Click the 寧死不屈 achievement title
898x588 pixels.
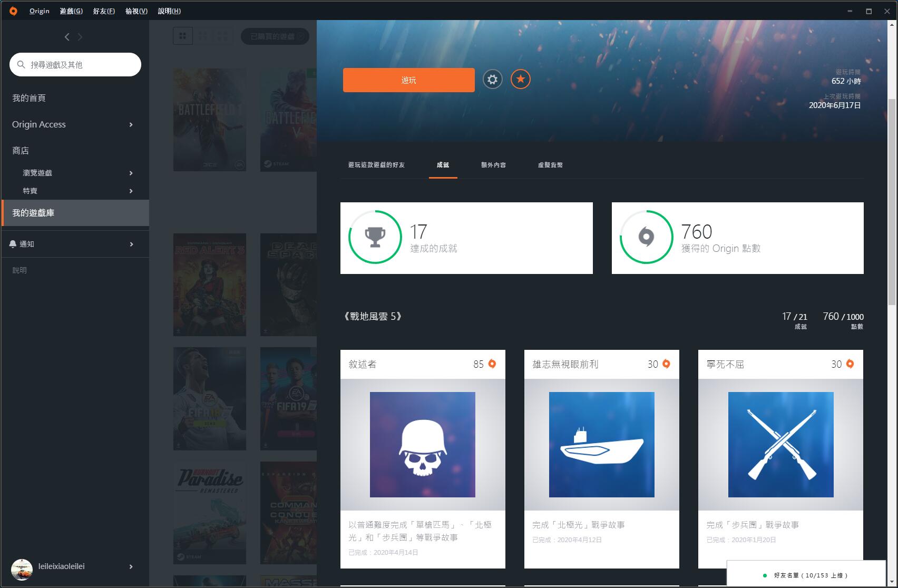(x=725, y=364)
